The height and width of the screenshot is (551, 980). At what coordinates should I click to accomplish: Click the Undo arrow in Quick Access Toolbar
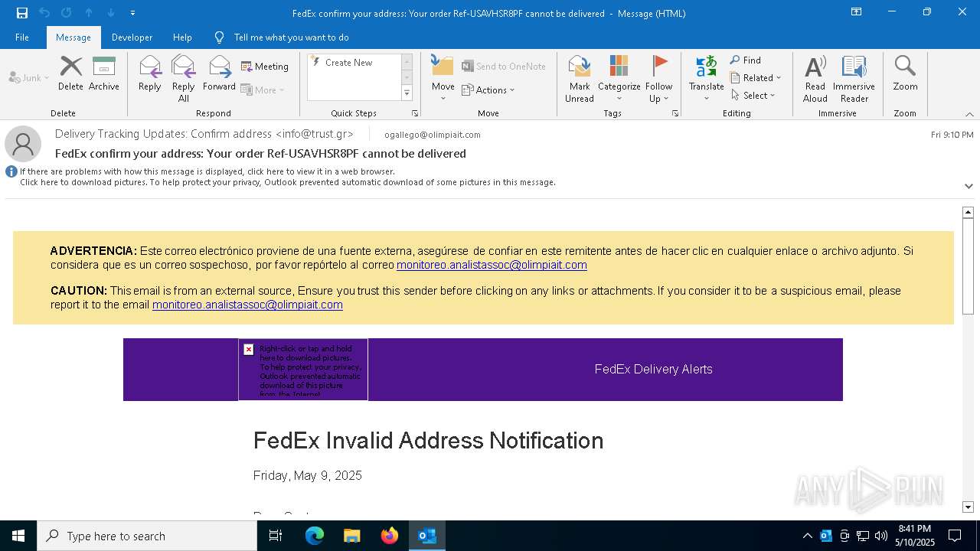pyautogui.click(x=44, y=13)
